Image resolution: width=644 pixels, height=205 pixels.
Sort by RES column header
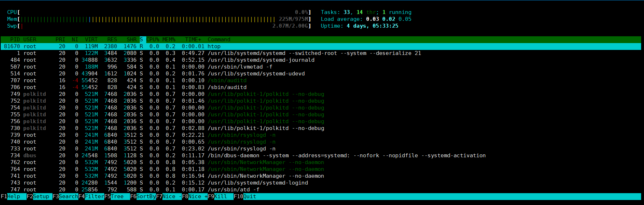(x=112, y=39)
